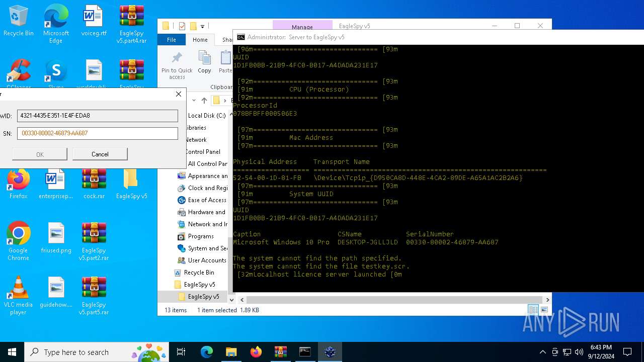644x362 pixels.
Task: Open the File menu in Explorer
Action: coord(172,40)
